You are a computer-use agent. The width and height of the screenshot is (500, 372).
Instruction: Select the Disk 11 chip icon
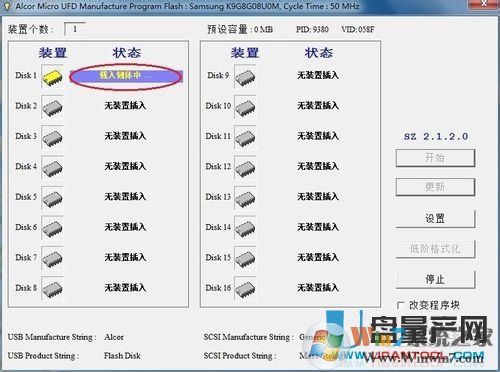click(x=245, y=137)
